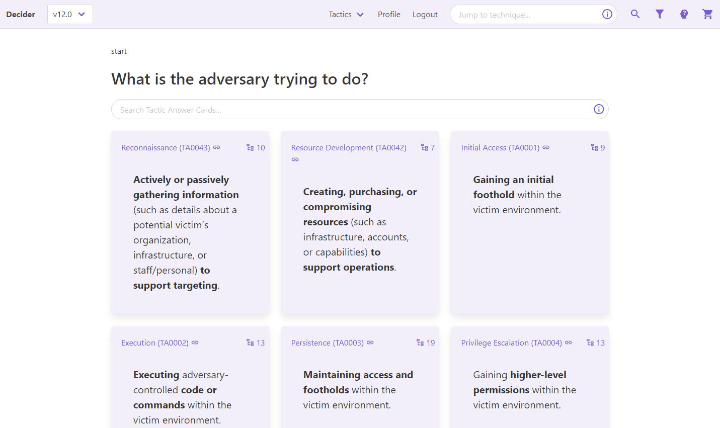Click technique count icon on Initial Access card

coord(593,148)
